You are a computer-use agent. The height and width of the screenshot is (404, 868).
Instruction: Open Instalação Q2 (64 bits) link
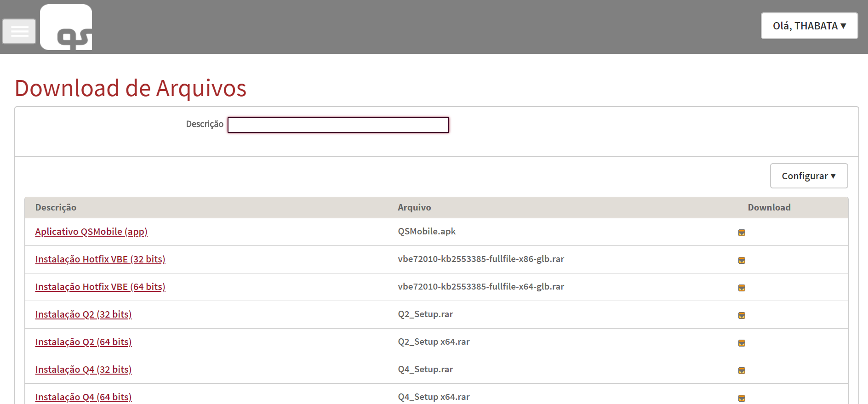coord(83,342)
